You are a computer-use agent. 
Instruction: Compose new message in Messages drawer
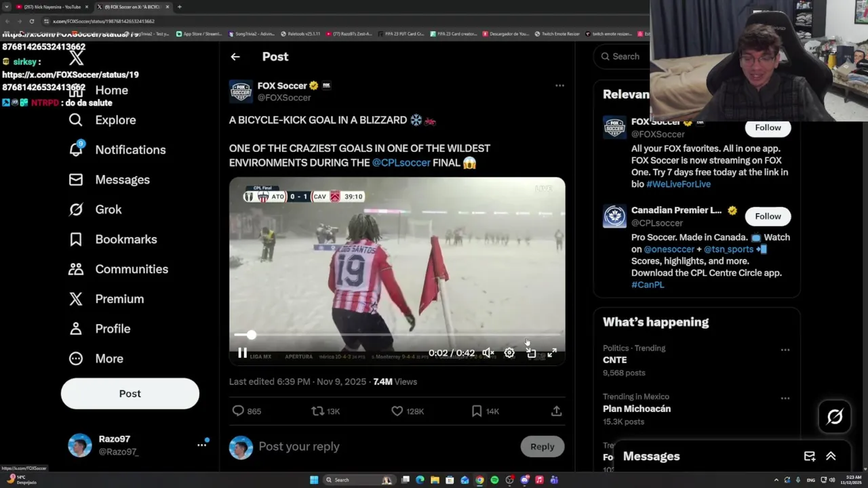tap(809, 457)
